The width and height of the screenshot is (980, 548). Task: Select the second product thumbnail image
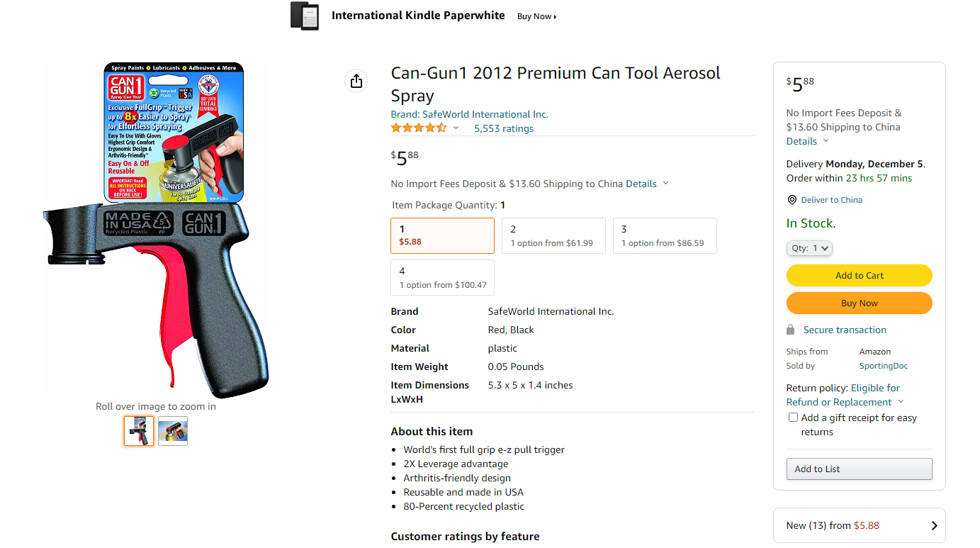coord(173,431)
